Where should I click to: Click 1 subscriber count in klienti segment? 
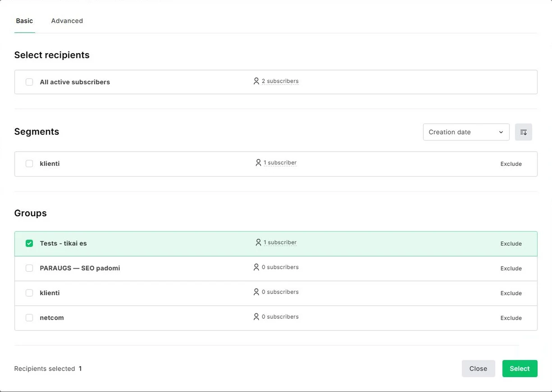point(280,163)
